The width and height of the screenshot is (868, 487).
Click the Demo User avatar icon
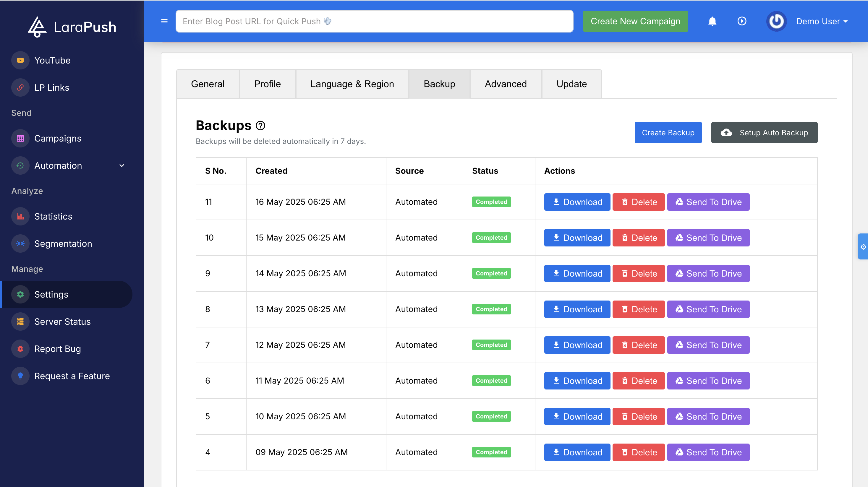point(776,21)
